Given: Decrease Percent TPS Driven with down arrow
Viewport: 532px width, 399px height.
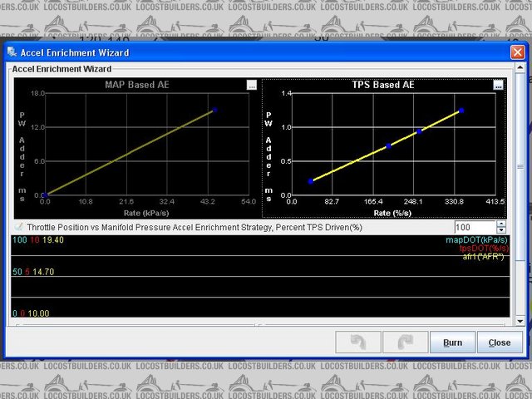Looking at the screenshot, I should pyautogui.click(x=500, y=230).
